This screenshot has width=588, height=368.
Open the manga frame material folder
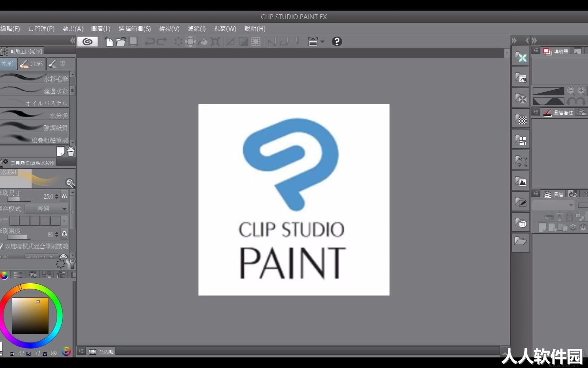(x=521, y=140)
